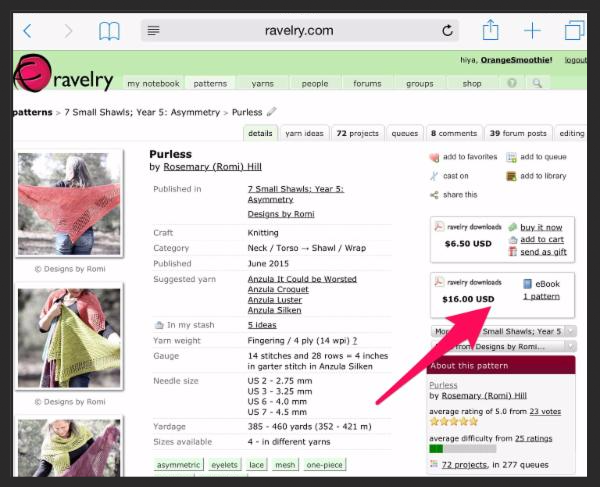The image size is (600, 487).
Task: Tap the ravelry.com address bar
Action: pyautogui.click(x=300, y=30)
